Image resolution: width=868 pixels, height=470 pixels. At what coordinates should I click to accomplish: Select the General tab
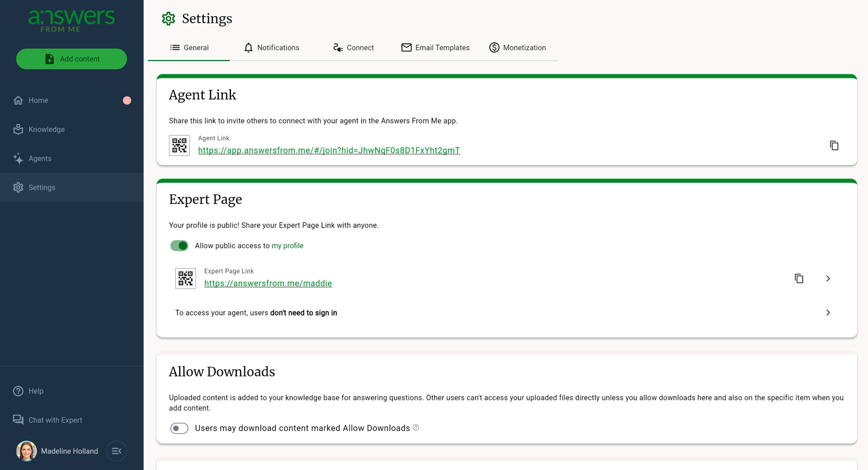(x=189, y=48)
